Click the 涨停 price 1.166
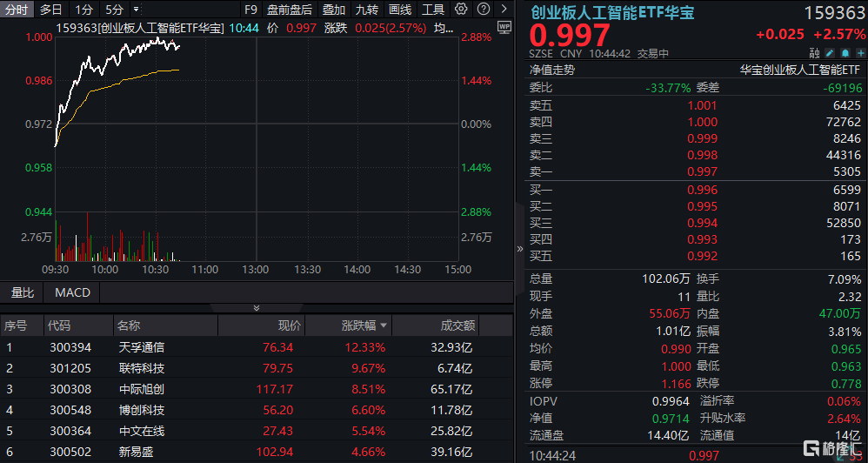The width and height of the screenshot is (868, 463). coord(676,383)
